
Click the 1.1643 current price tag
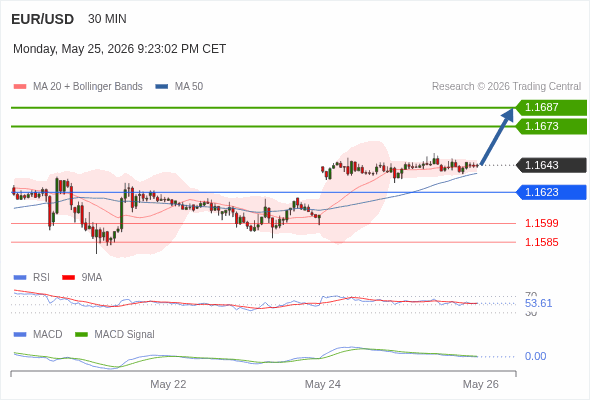551,165
